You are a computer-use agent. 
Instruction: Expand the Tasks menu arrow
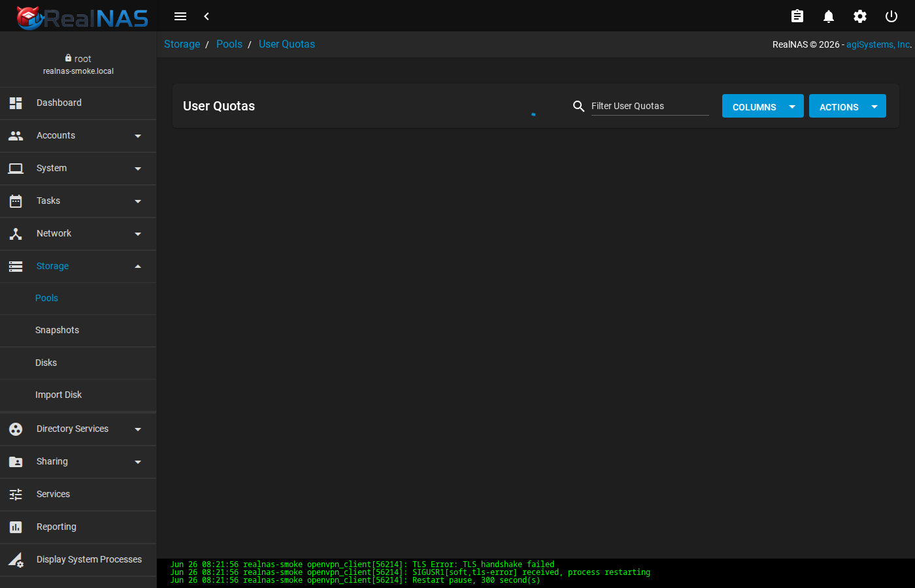click(x=138, y=201)
